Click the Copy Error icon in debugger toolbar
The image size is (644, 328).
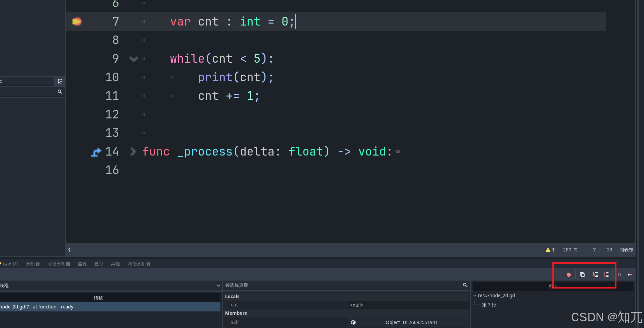click(x=582, y=275)
